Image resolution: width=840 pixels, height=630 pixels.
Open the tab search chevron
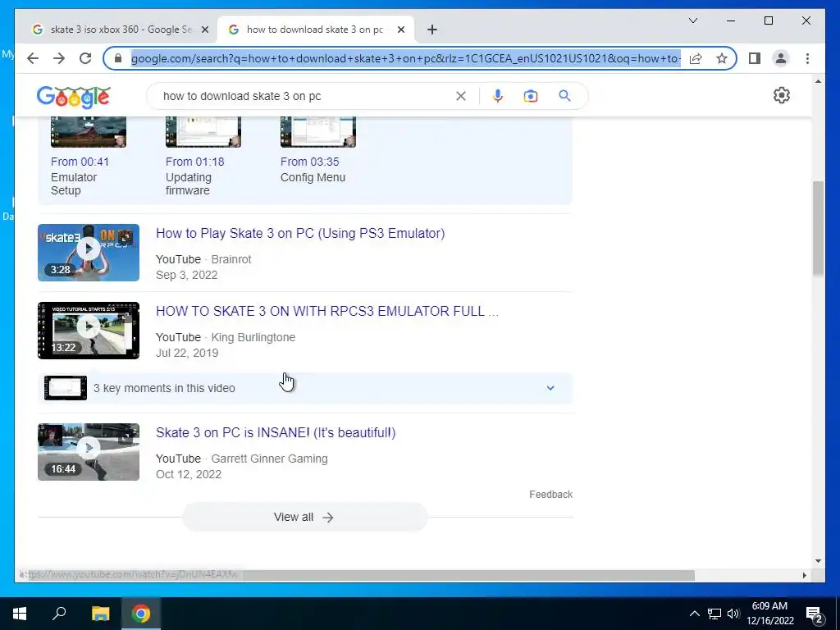pyautogui.click(x=692, y=21)
